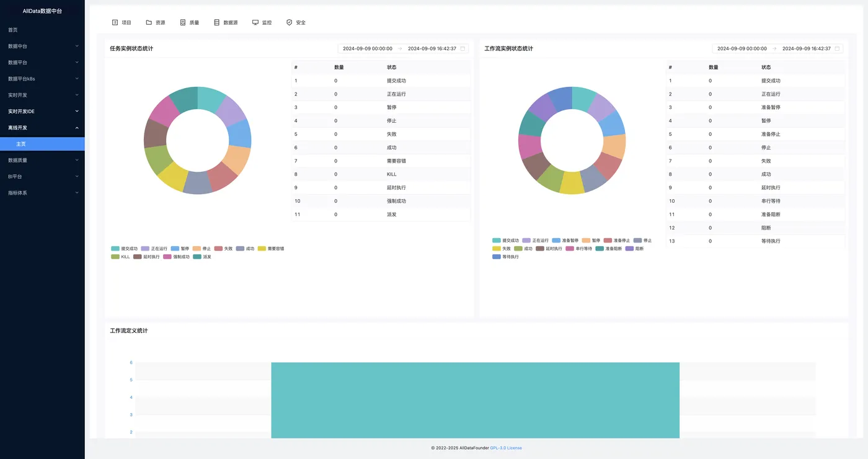This screenshot has width=868, height=459.
Task: Expand the 实时开发IDE sidebar menu
Action: (x=42, y=111)
